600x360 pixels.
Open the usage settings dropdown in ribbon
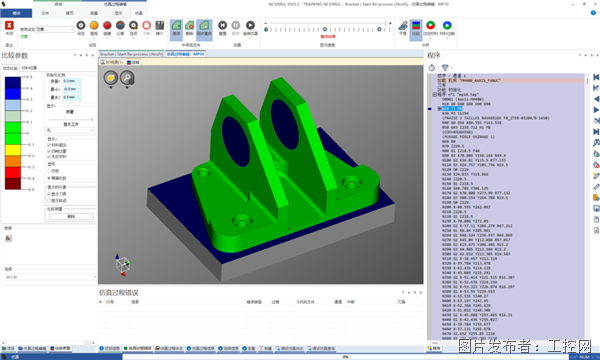tap(55, 29)
